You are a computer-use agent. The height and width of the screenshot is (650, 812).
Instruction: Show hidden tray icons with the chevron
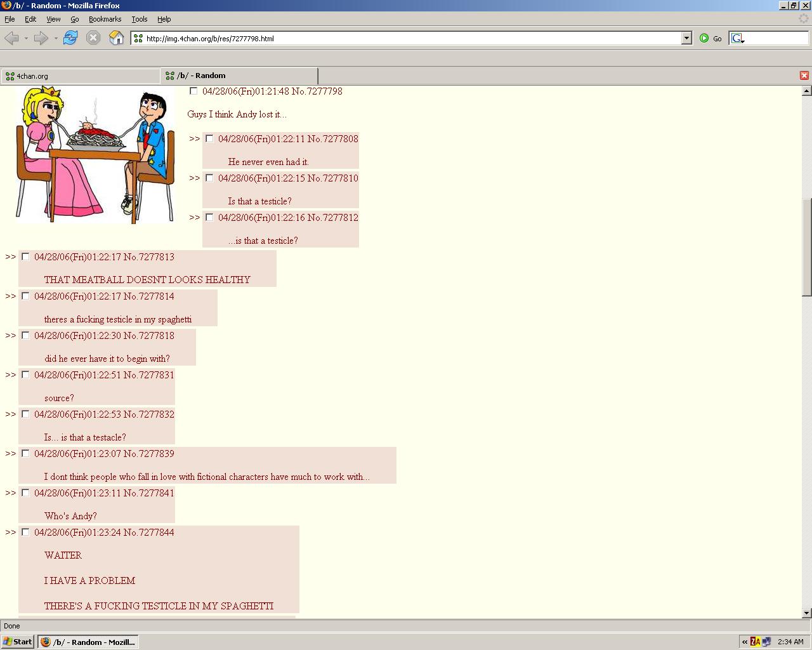point(744,642)
